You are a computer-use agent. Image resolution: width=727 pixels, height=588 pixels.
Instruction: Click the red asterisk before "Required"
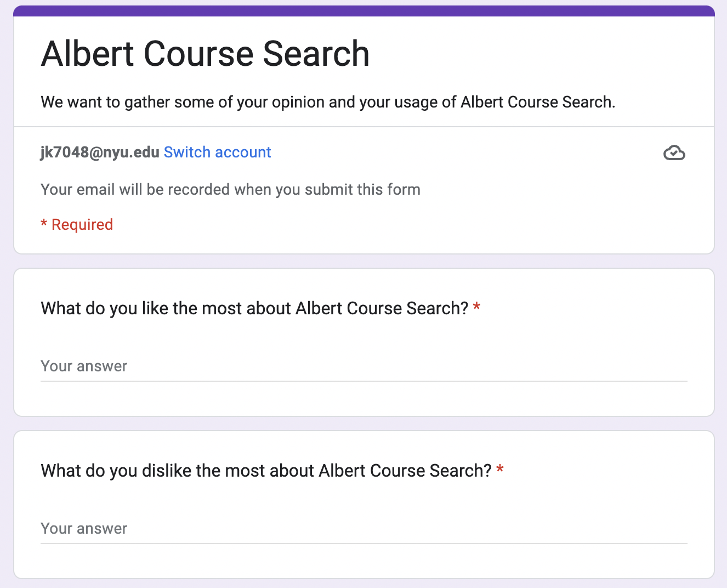tap(44, 224)
